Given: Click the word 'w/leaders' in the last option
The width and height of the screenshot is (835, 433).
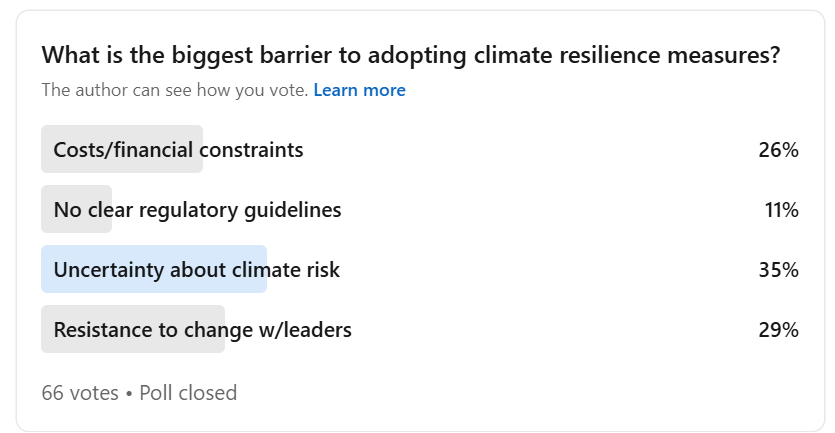Looking at the screenshot, I should (308, 330).
